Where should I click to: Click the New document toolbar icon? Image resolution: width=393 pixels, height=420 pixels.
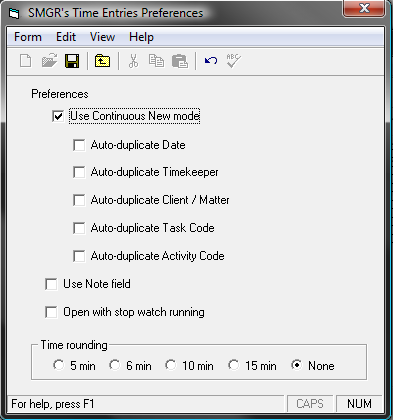(26, 61)
